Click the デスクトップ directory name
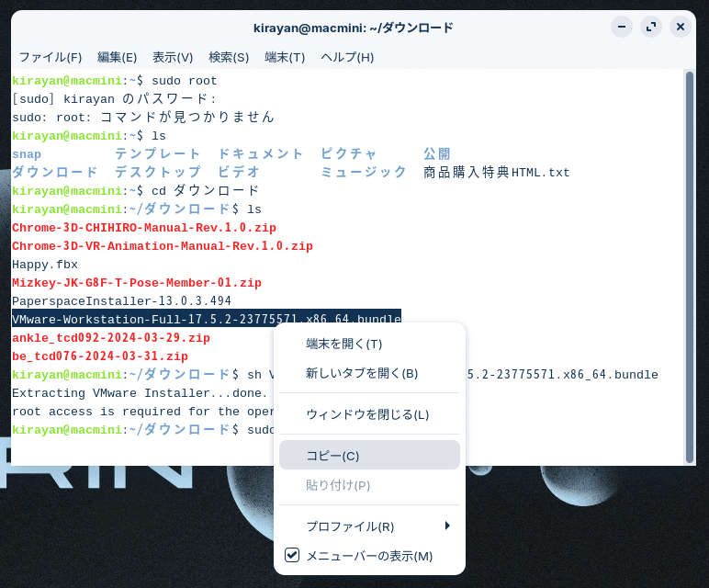709x588 pixels. coord(157,172)
